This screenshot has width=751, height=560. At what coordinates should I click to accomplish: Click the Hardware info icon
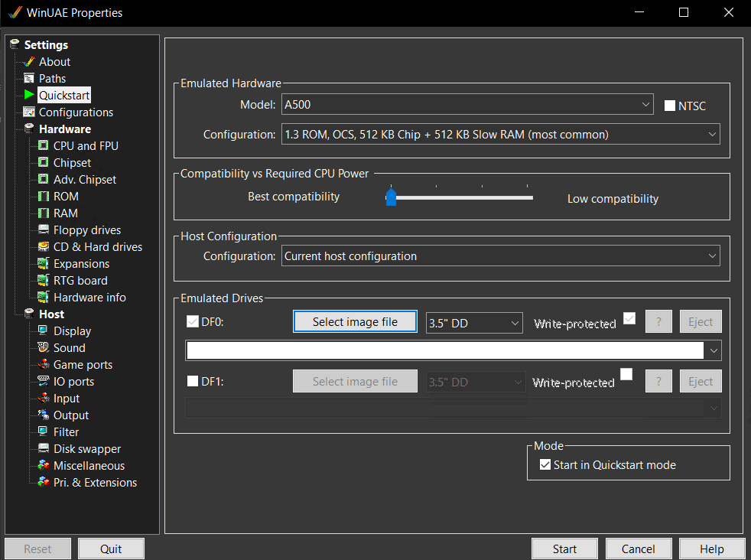coord(43,297)
